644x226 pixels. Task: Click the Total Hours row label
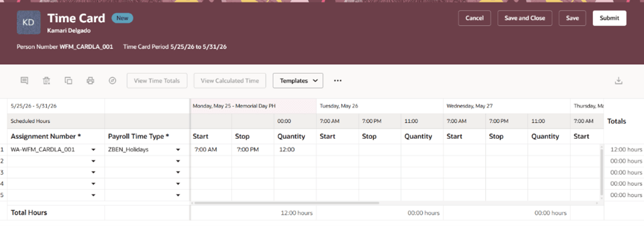(x=29, y=213)
